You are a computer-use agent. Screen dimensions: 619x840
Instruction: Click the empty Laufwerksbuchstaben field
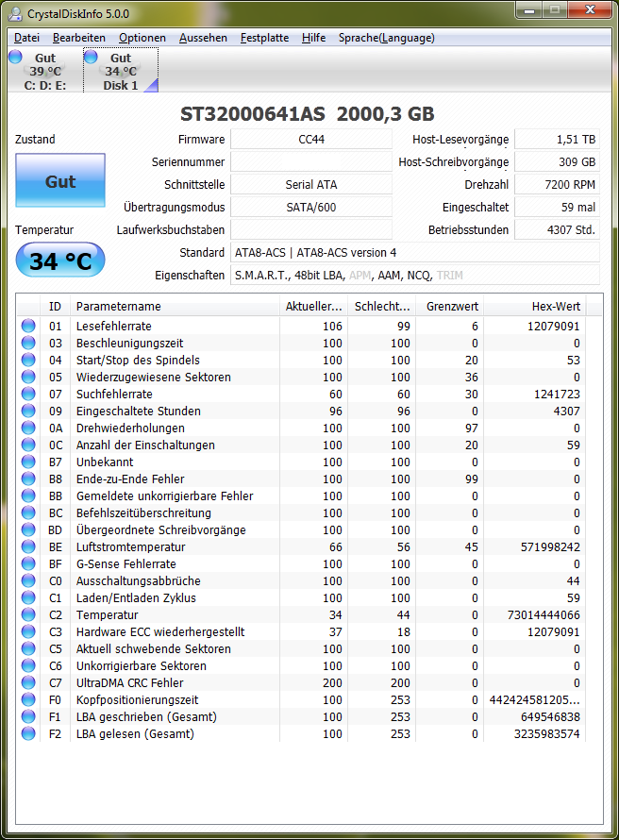[311, 229]
